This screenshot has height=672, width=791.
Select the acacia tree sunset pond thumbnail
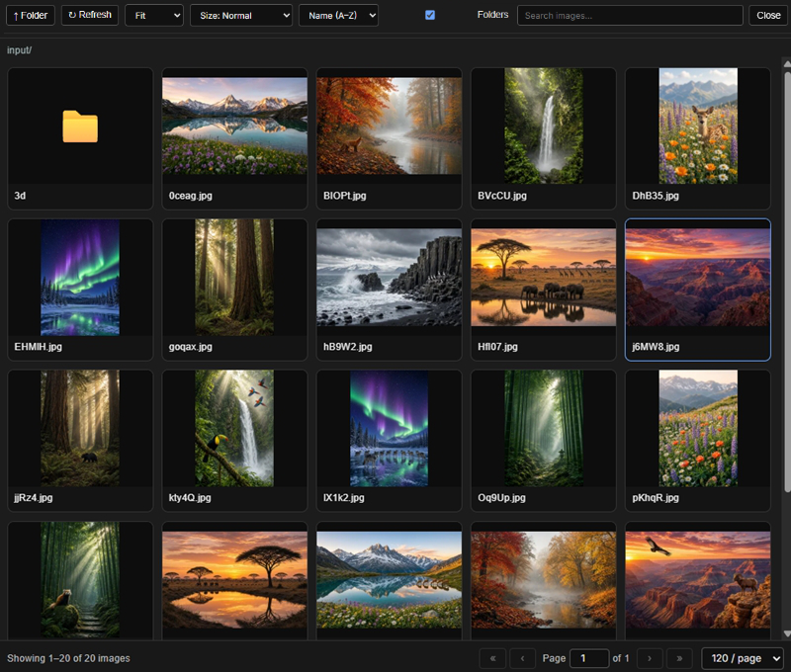click(234, 579)
